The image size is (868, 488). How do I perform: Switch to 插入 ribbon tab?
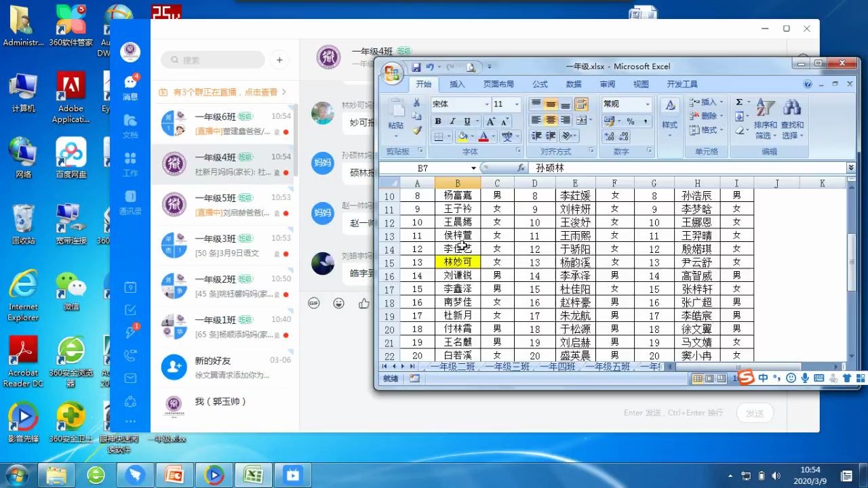pos(457,85)
